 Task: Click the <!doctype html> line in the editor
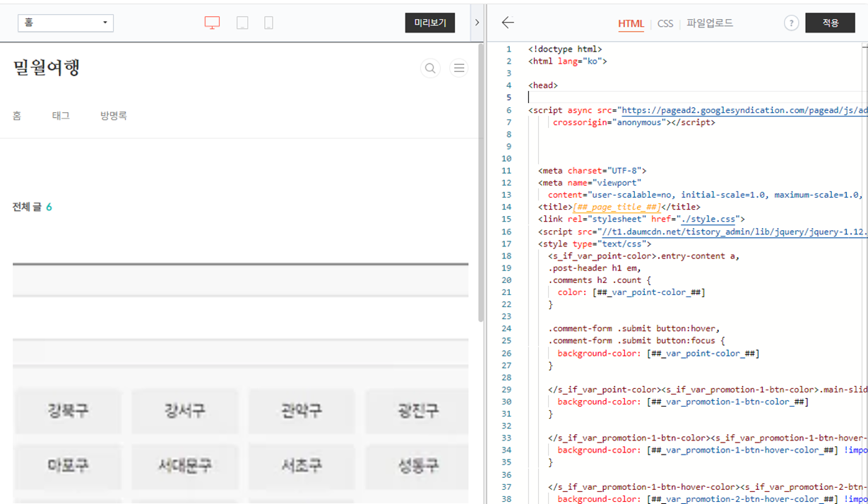tap(565, 49)
